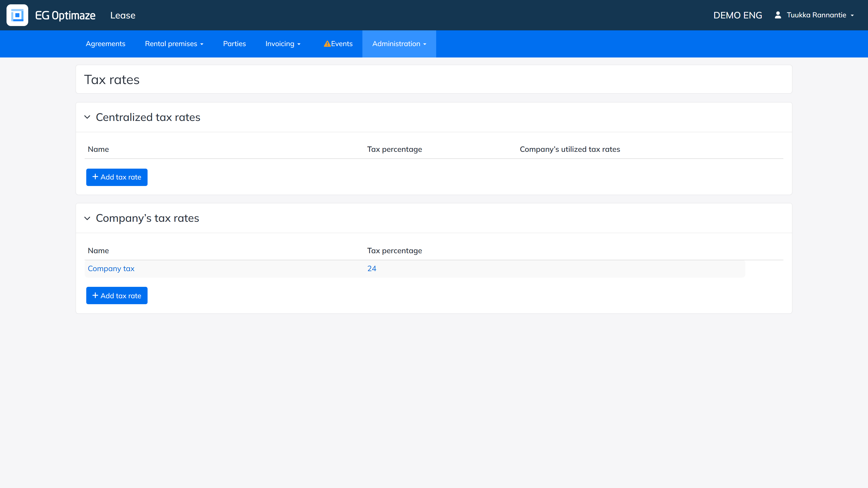This screenshot has height=488, width=868.
Task: Click the Company's tax rates heading text
Action: click(148, 218)
